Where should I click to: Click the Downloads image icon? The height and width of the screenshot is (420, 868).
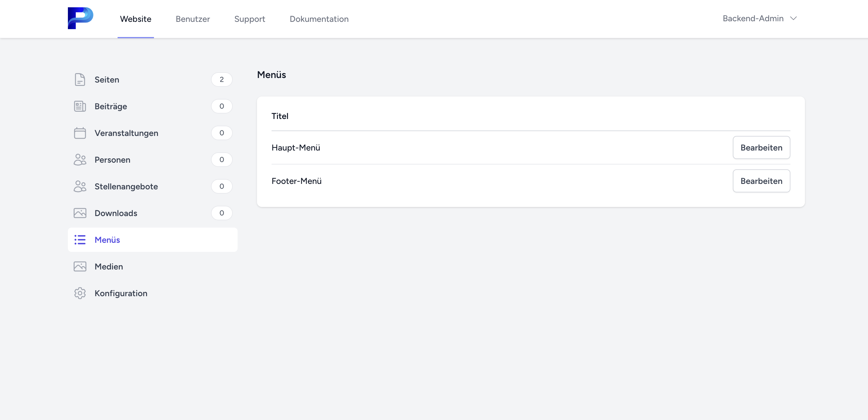pos(80,213)
